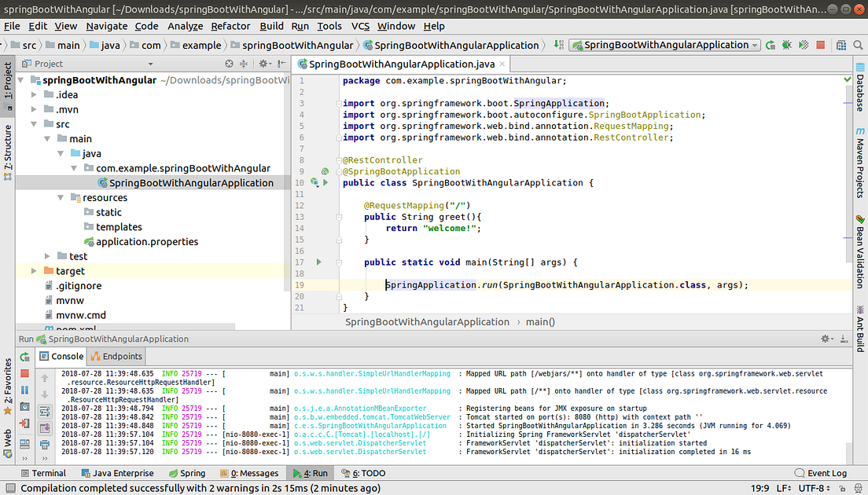Toggle read-only lock icon in status bar
The height and width of the screenshot is (495, 868).
point(842,489)
